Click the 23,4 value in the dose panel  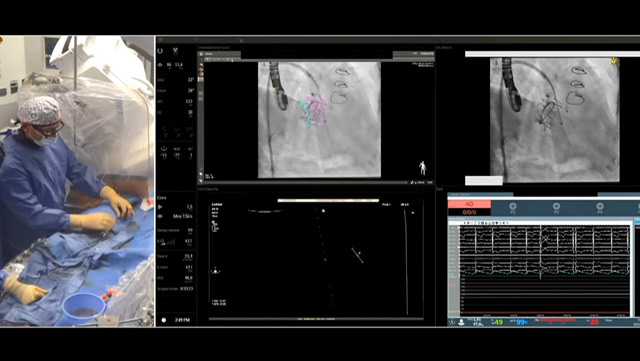click(x=188, y=256)
